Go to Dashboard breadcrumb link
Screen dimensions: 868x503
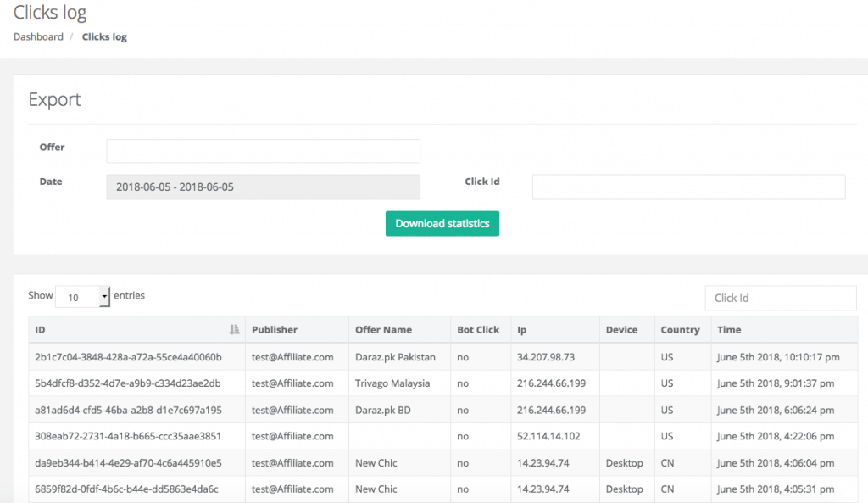pos(38,37)
